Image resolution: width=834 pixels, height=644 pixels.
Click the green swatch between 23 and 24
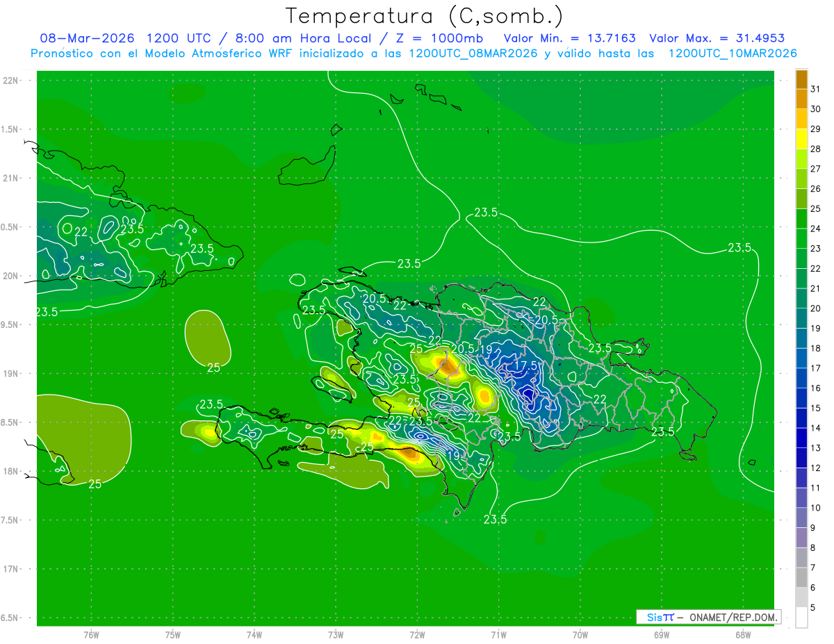coord(801,238)
